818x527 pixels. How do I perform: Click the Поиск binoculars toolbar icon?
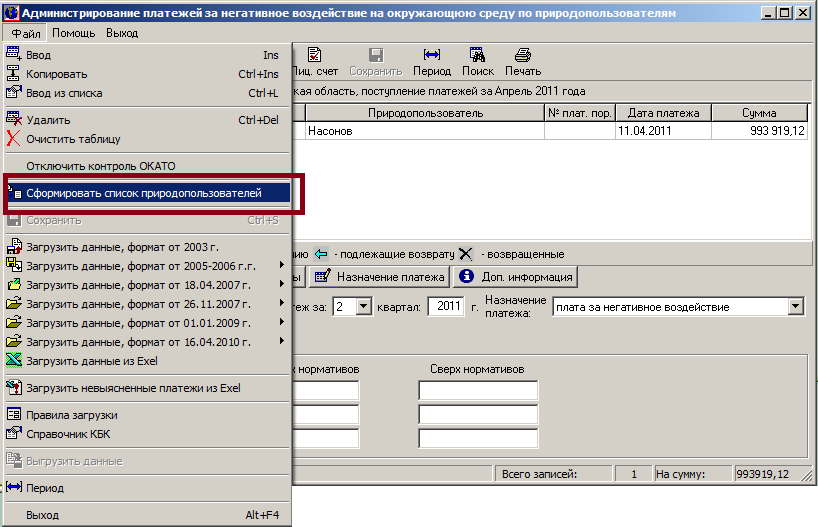click(477, 62)
